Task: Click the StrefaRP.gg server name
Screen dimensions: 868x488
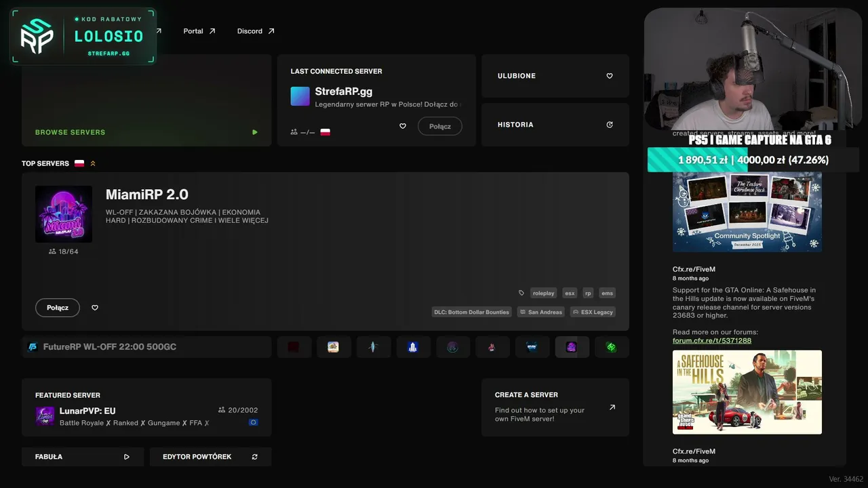Action: [x=344, y=91]
